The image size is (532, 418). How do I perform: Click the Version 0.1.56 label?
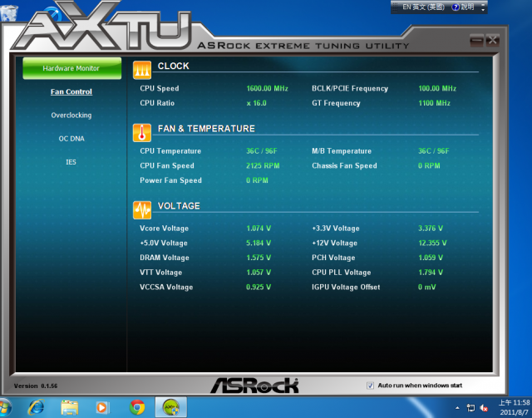tap(36, 386)
